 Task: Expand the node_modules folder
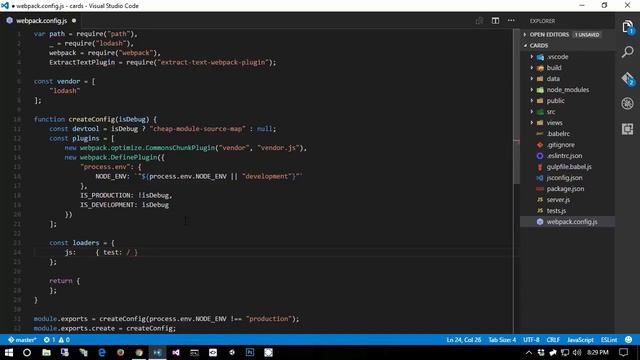[x=531, y=90]
